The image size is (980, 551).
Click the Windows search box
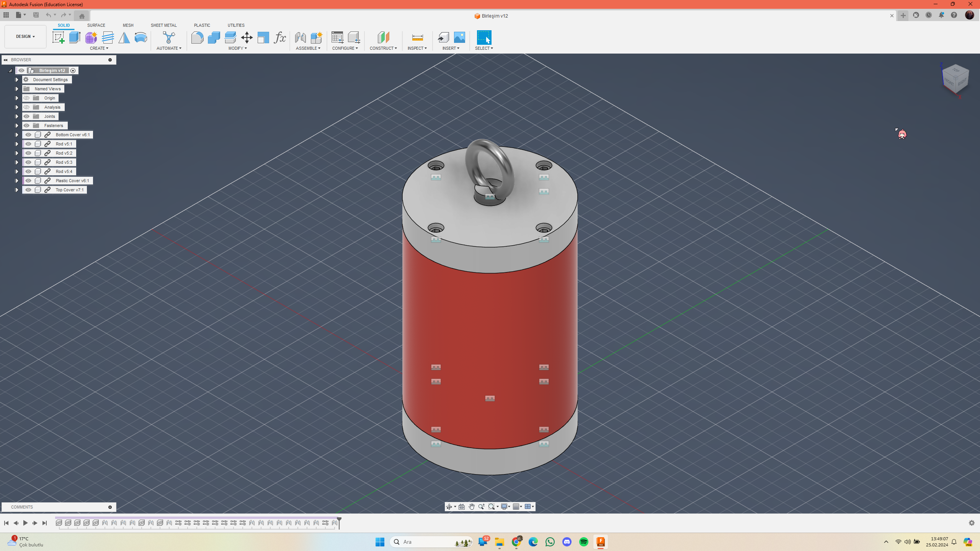point(431,542)
